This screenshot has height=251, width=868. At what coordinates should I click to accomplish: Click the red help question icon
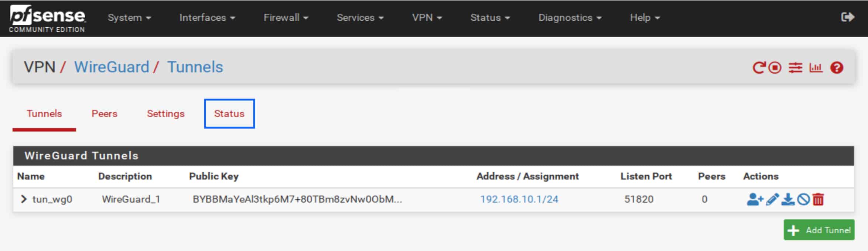coord(837,68)
